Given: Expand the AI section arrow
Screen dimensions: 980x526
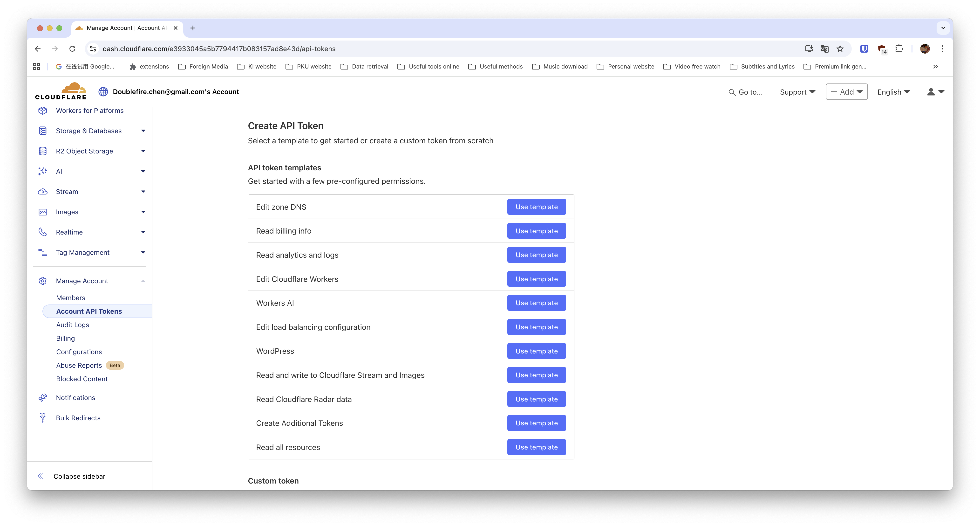Looking at the screenshot, I should [143, 171].
